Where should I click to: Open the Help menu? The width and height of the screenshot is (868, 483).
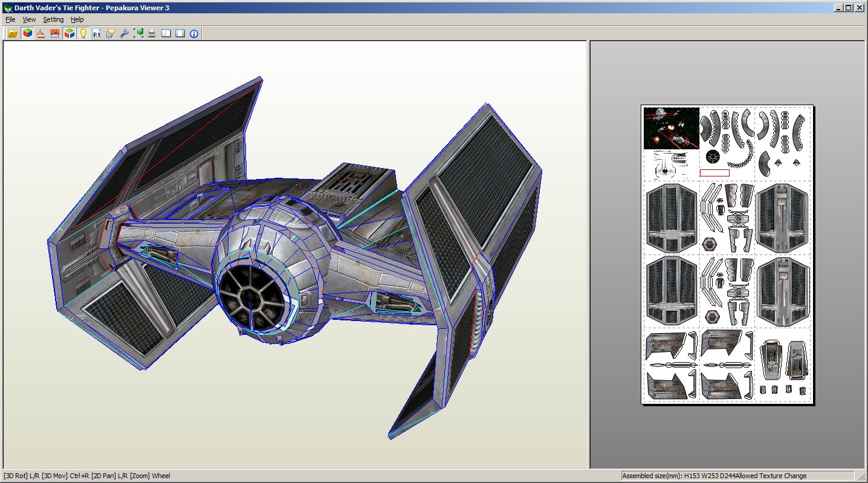point(77,19)
